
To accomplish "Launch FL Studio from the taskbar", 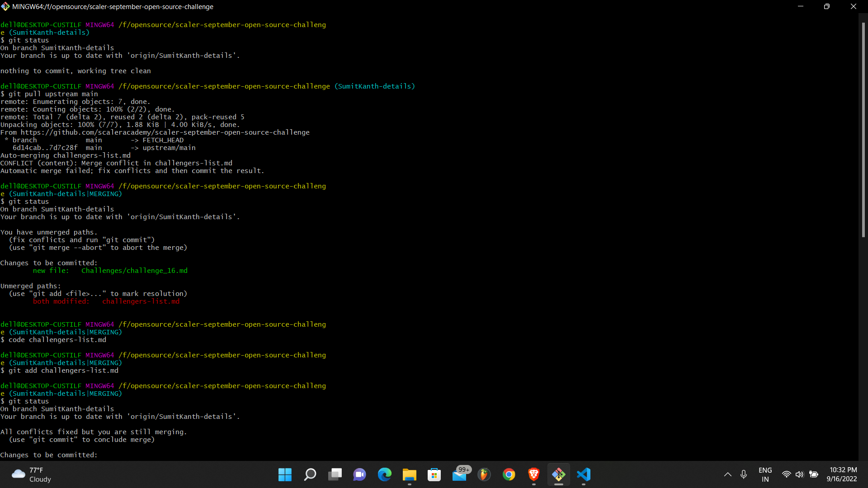I will (x=484, y=475).
